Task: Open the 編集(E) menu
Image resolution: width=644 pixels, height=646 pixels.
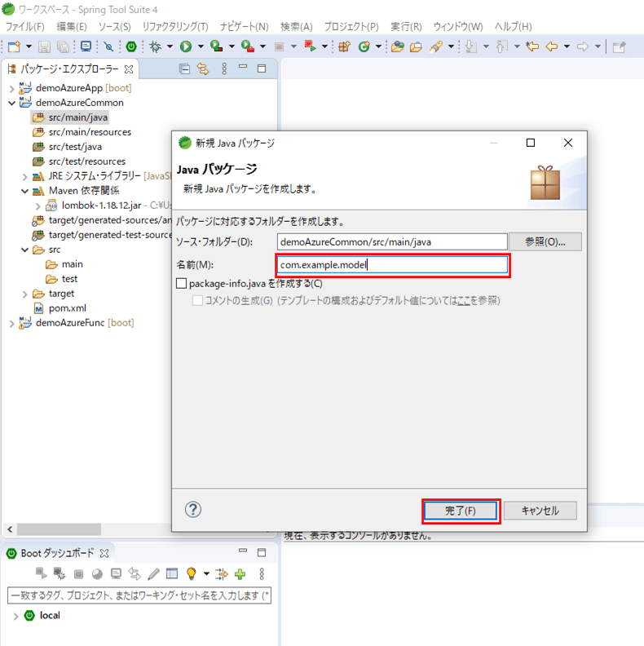Action: point(72,27)
